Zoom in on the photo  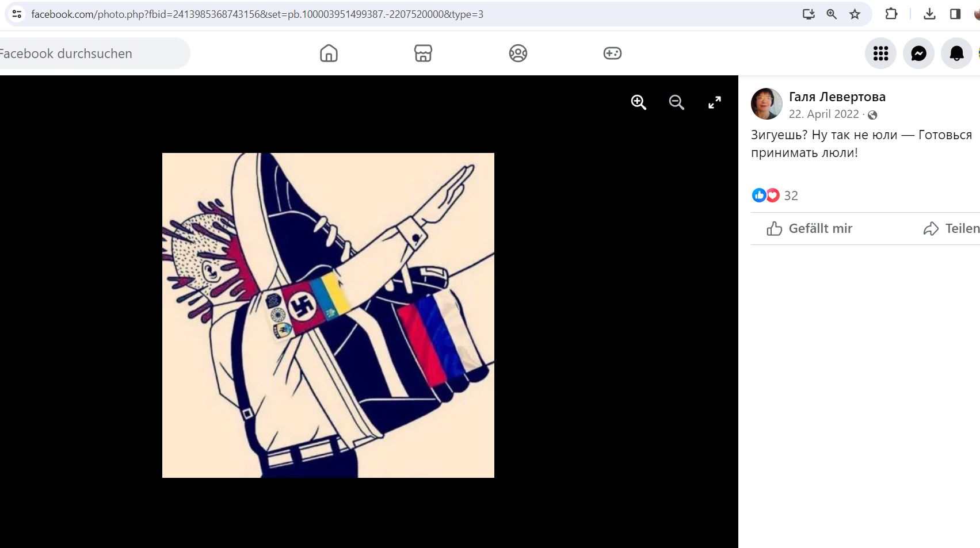[639, 102]
